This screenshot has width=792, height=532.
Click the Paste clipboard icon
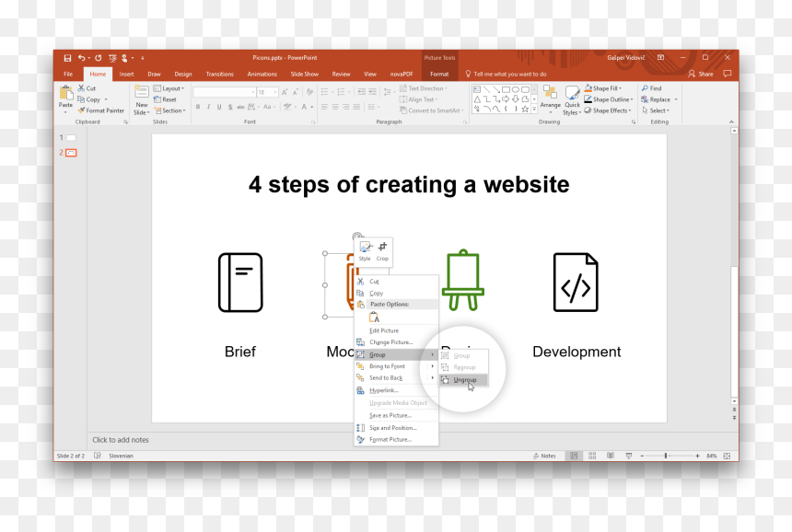65,93
